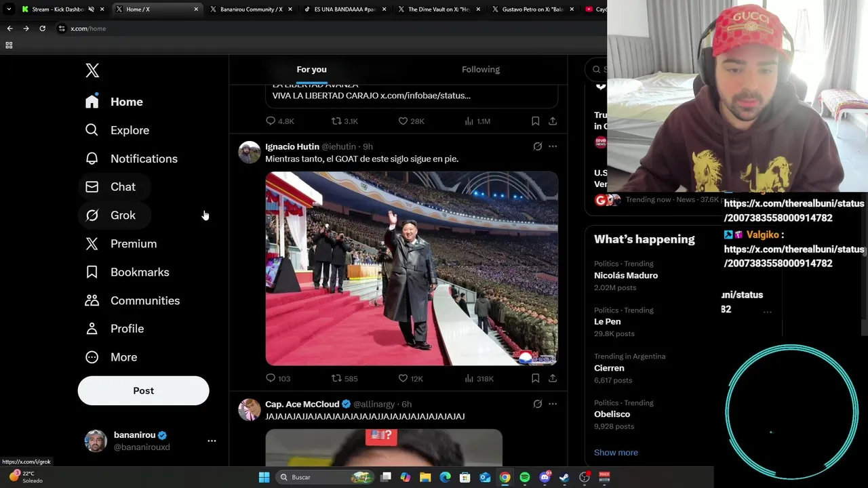
Task: View 318K views analytics on Hutin post
Action: click(479, 378)
